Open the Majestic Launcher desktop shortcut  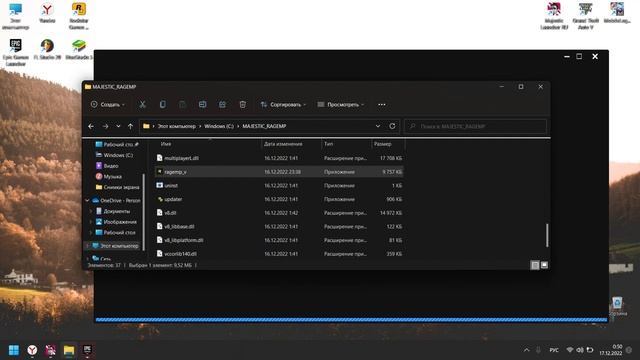click(x=554, y=16)
